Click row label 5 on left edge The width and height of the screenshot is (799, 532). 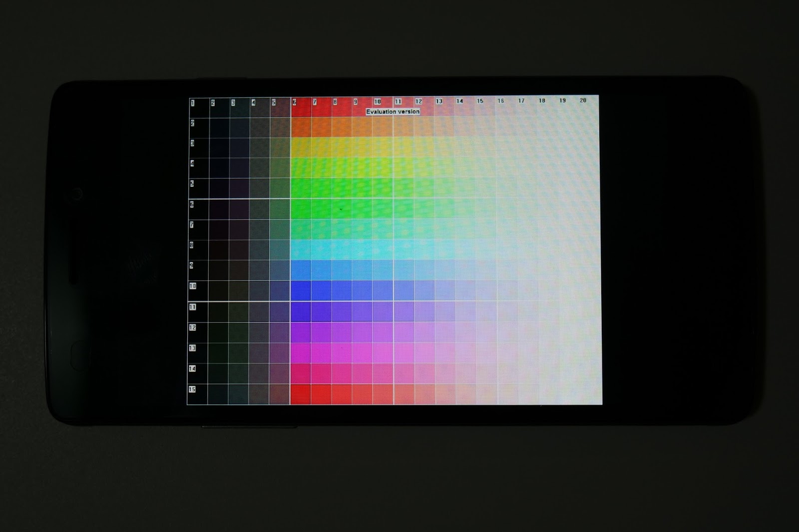point(192,184)
